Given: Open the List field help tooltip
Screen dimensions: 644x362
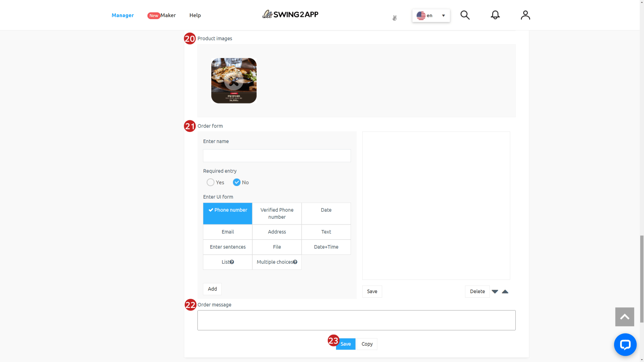Looking at the screenshot, I should (232, 261).
